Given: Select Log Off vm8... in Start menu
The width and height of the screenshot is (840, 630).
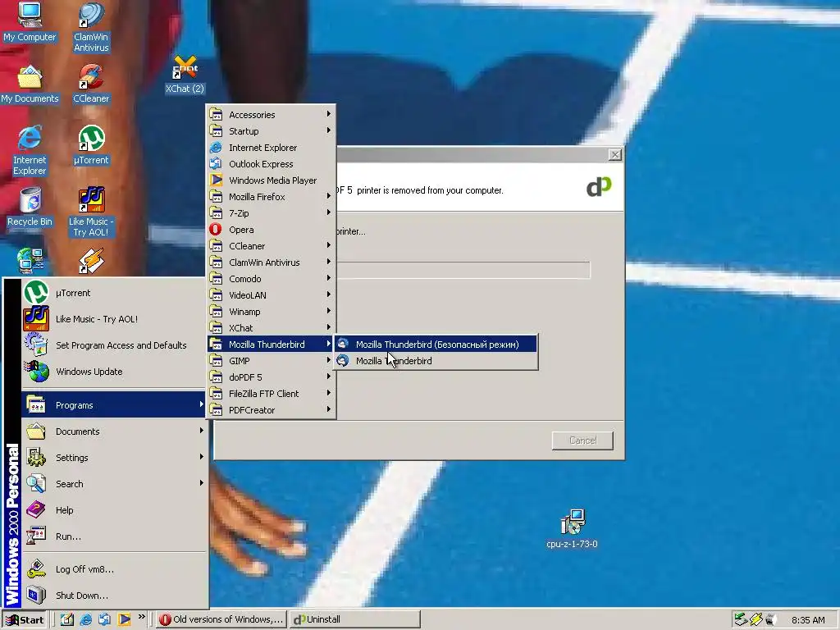Looking at the screenshot, I should [114, 569].
